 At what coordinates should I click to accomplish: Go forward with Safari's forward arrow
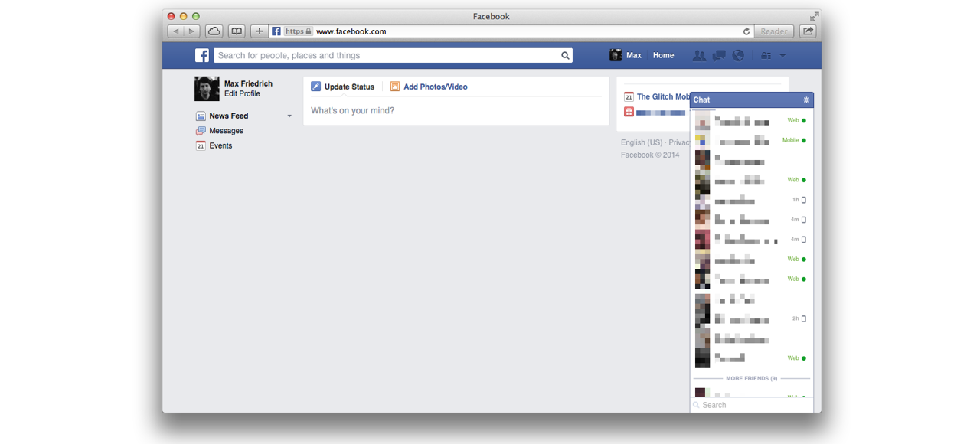[192, 31]
